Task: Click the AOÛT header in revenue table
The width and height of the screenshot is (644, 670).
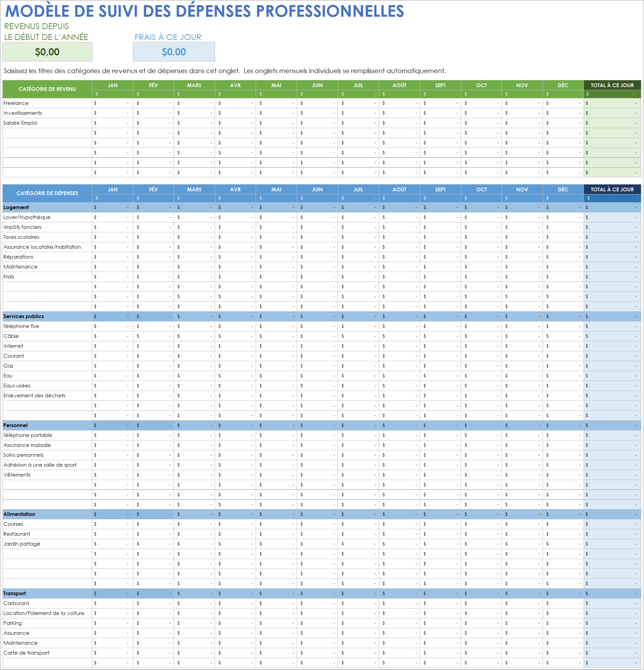Action: click(399, 85)
